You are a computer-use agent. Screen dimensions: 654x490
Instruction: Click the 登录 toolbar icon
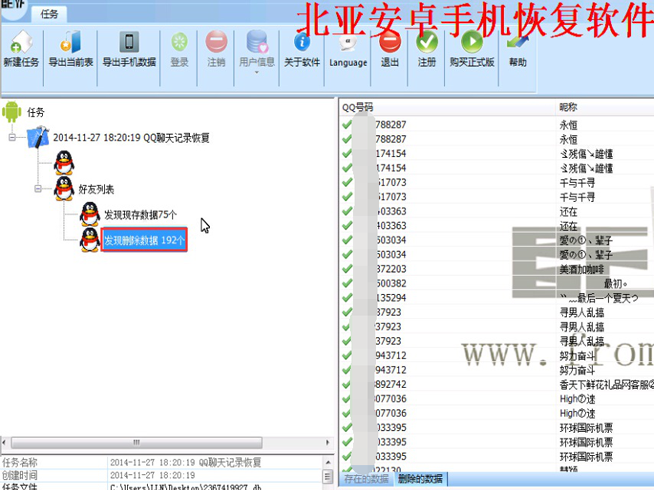pos(179,42)
